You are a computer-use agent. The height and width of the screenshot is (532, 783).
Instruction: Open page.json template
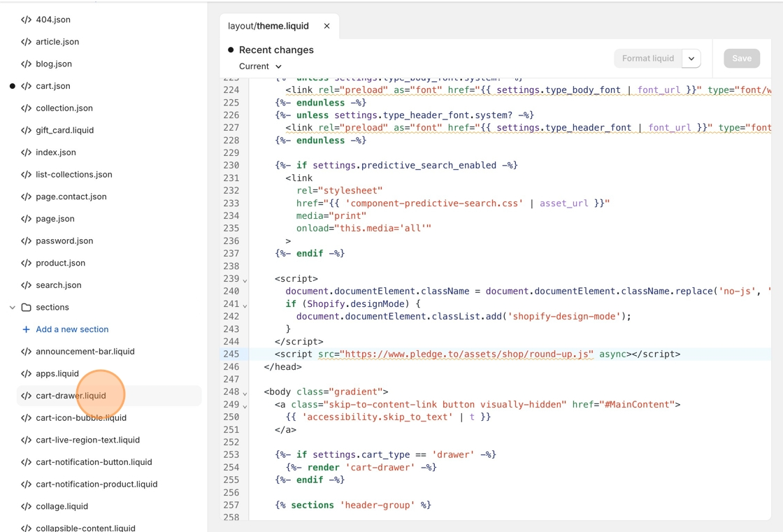tap(55, 219)
